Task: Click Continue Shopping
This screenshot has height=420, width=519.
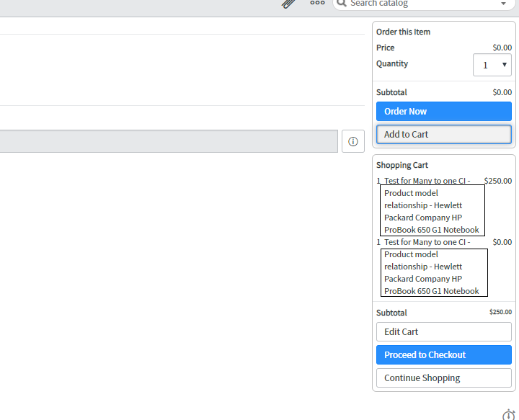Action: (443, 378)
